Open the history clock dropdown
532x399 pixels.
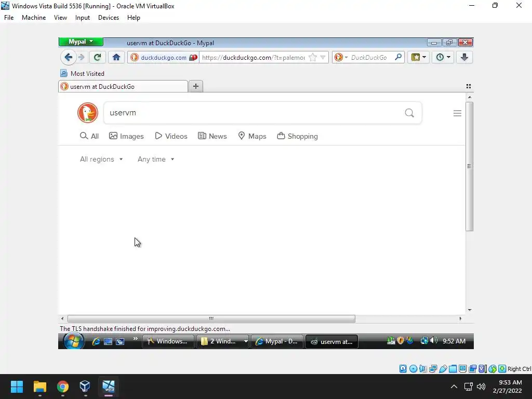tap(443, 57)
